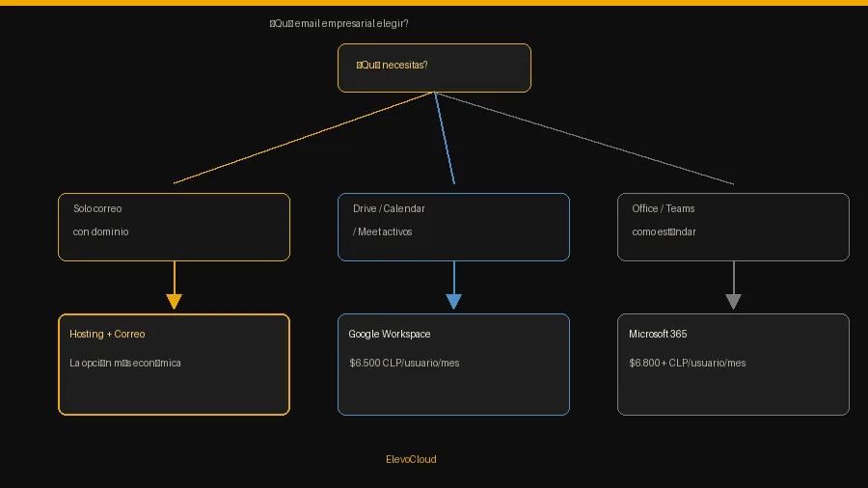Click the 'con dominio' text line
Viewport: 868px width, 488px height.
100,231
